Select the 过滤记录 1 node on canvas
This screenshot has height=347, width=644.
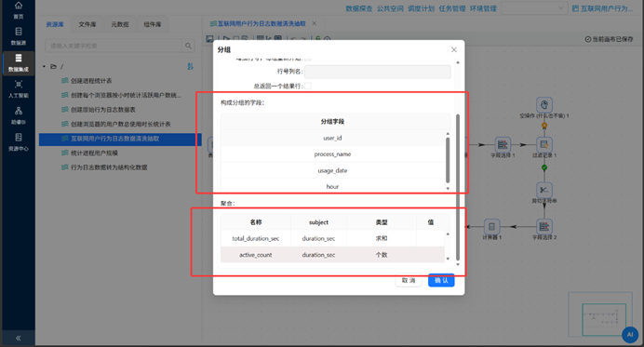(x=544, y=144)
